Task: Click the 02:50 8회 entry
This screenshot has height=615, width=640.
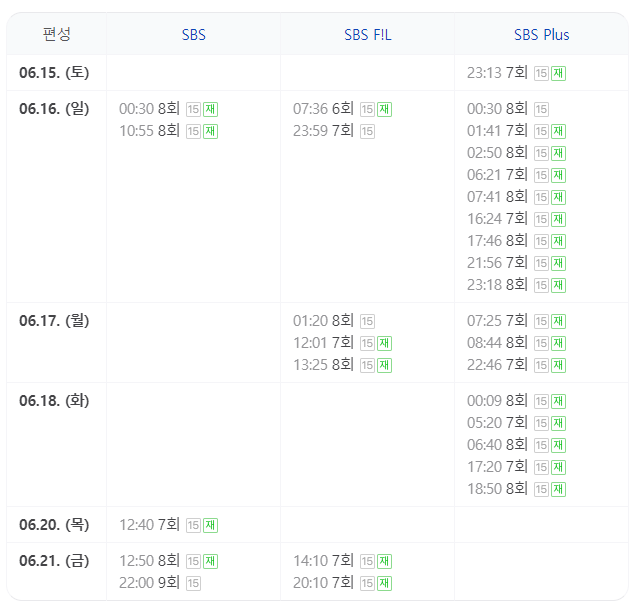Action: point(497,153)
